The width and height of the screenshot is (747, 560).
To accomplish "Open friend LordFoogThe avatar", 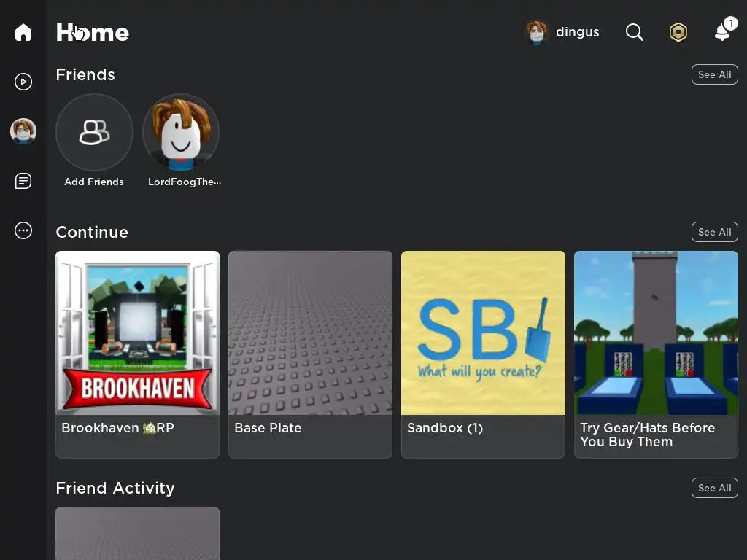I will (x=181, y=132).
